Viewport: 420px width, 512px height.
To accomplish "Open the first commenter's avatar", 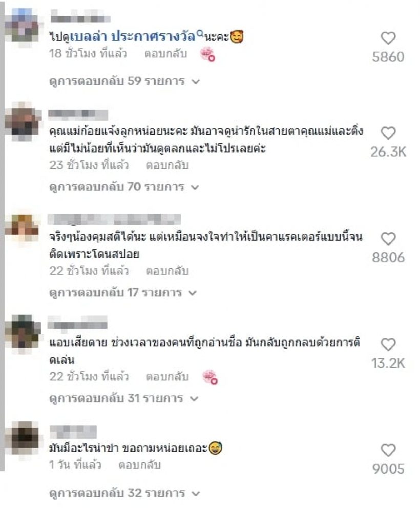I will click(23, 27).
